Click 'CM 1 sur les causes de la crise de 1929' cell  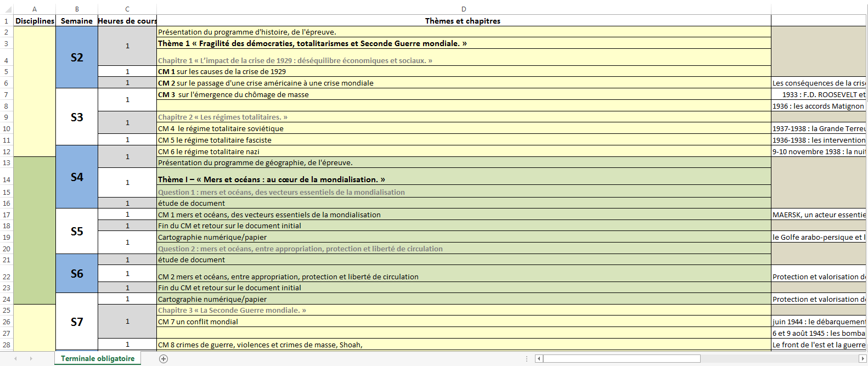click(464, 71)
